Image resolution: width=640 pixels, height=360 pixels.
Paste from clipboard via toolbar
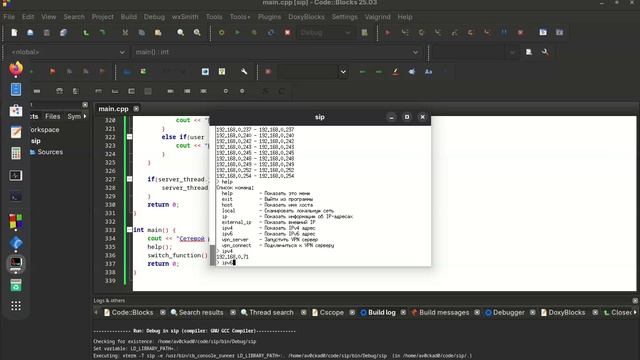[158, 33]
